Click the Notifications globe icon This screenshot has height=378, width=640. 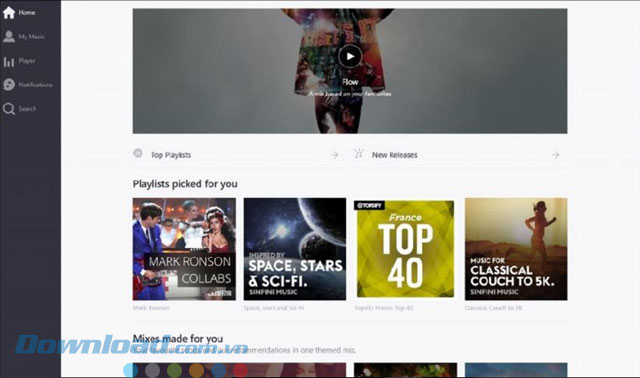[x=9, y=84]
